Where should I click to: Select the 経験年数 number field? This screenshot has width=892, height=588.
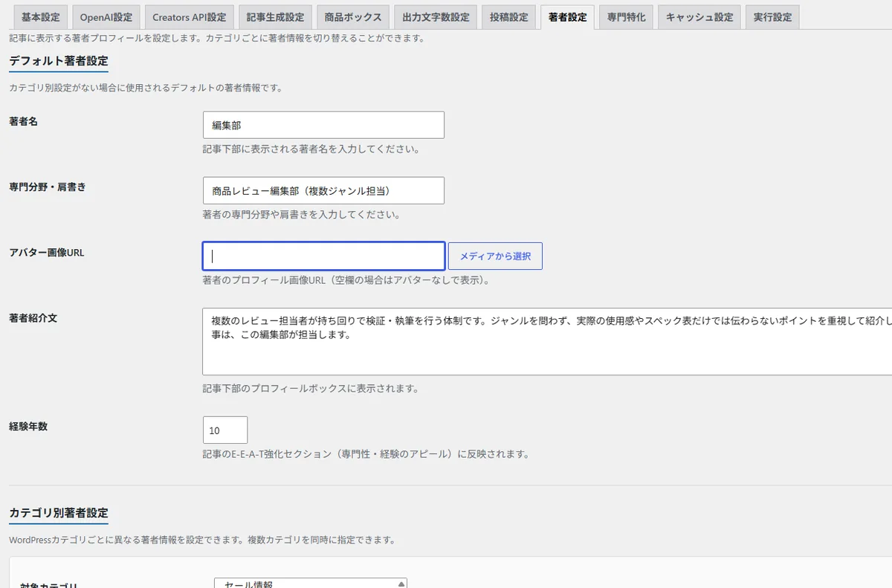tap(225, 430)
